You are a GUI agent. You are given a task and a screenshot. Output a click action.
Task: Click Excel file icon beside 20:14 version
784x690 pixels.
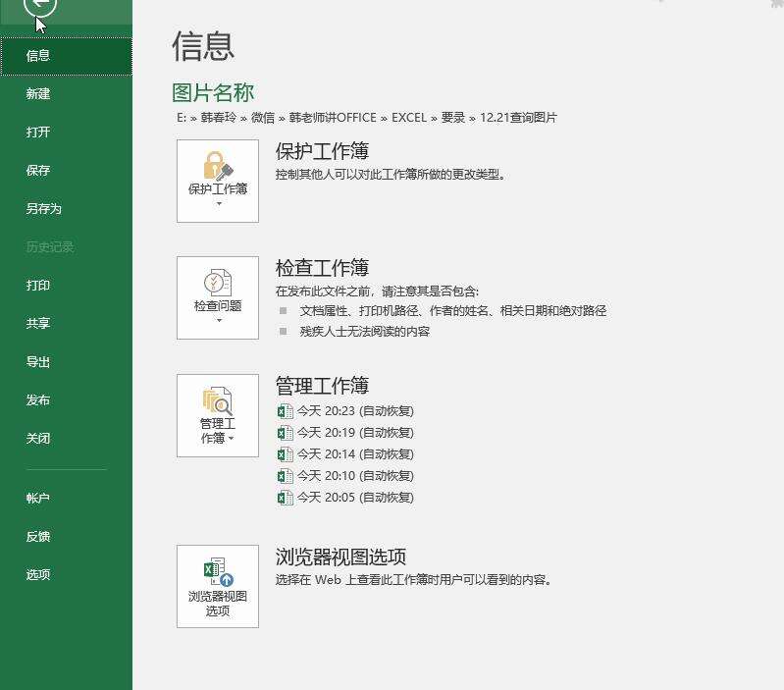click(x=285, y=454)
